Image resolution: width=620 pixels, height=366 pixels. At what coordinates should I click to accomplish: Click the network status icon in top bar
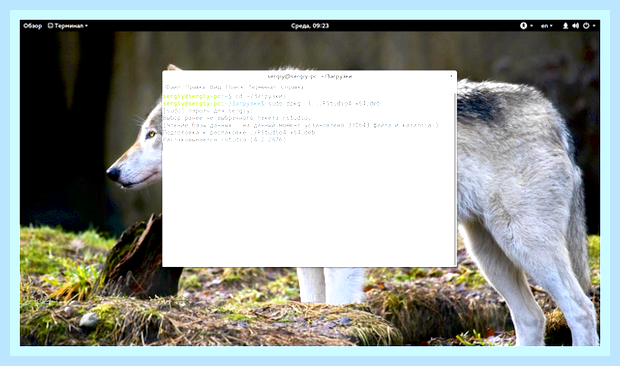[x=565, y=26]
